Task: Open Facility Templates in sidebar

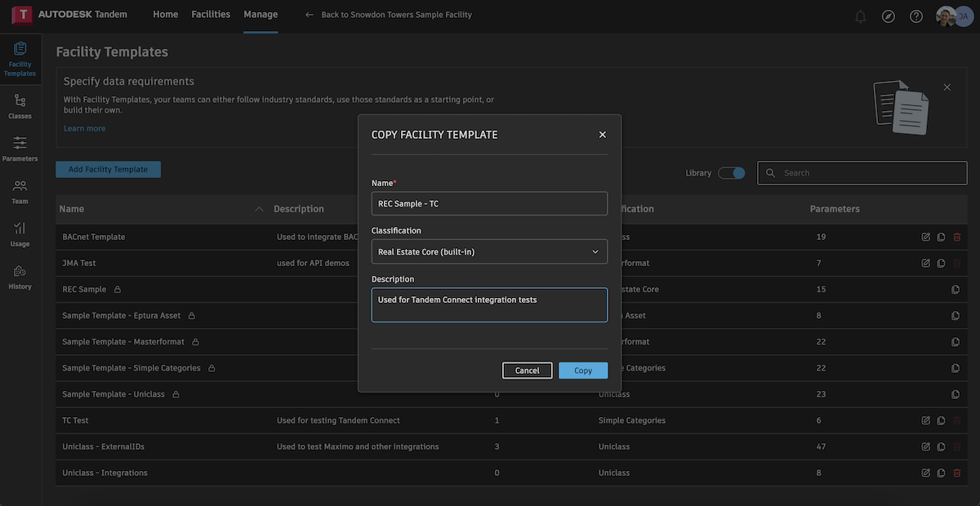Action: pos(20,59)
